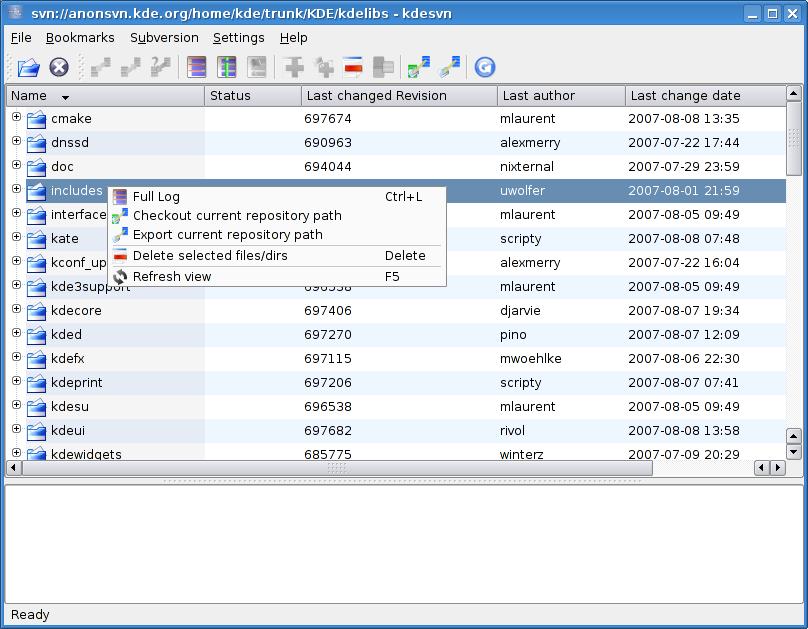
Task: Click the red Delete toolbar icon
Action: (x=354, y=67)
